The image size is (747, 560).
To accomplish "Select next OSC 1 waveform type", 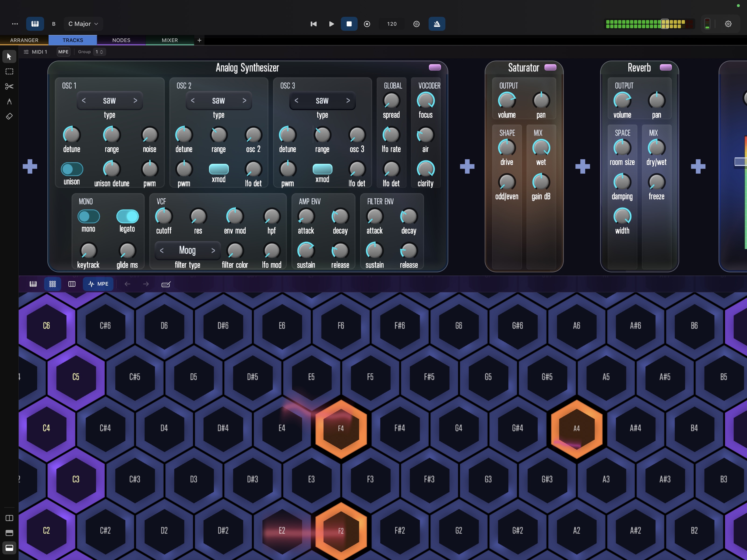I will click(x=135, y=101).
